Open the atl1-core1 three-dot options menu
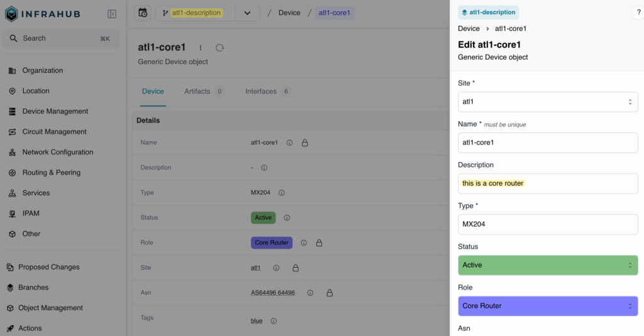This screenshot has height=336, width=644. pyautogui.click(x=201, y=48)
